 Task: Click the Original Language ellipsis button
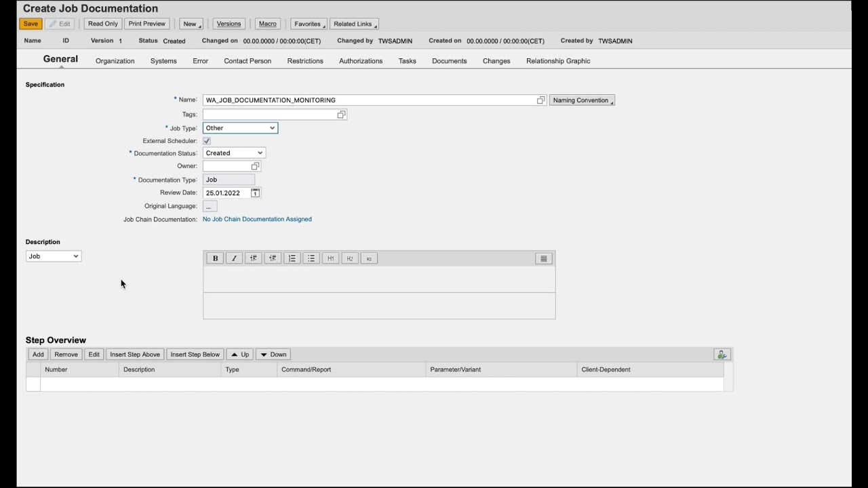[x=210, y=206]
